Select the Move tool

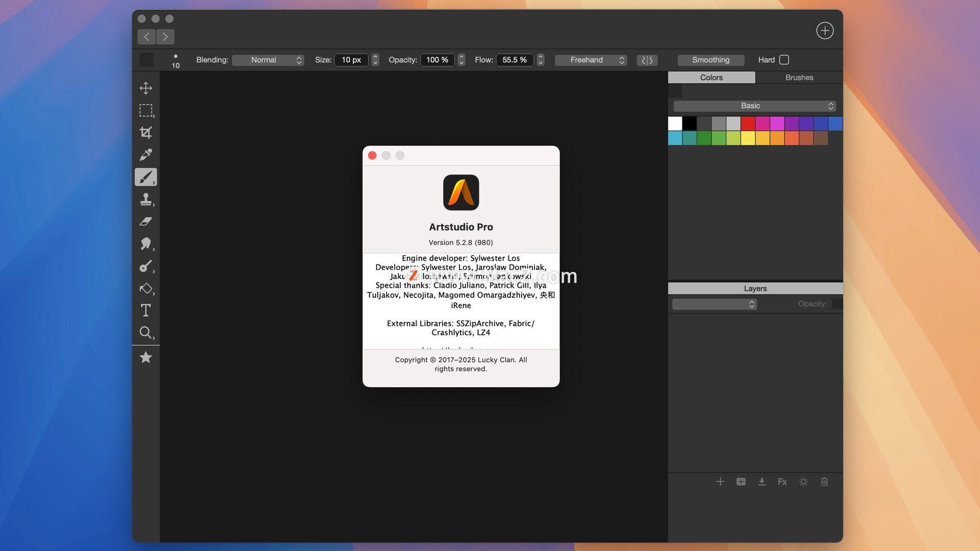146,88
